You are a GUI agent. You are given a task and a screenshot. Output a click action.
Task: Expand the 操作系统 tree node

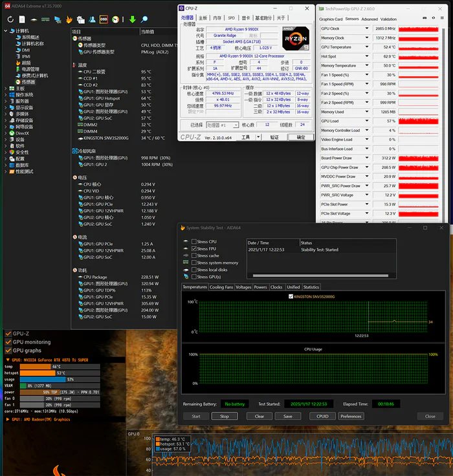click(6, 94)
